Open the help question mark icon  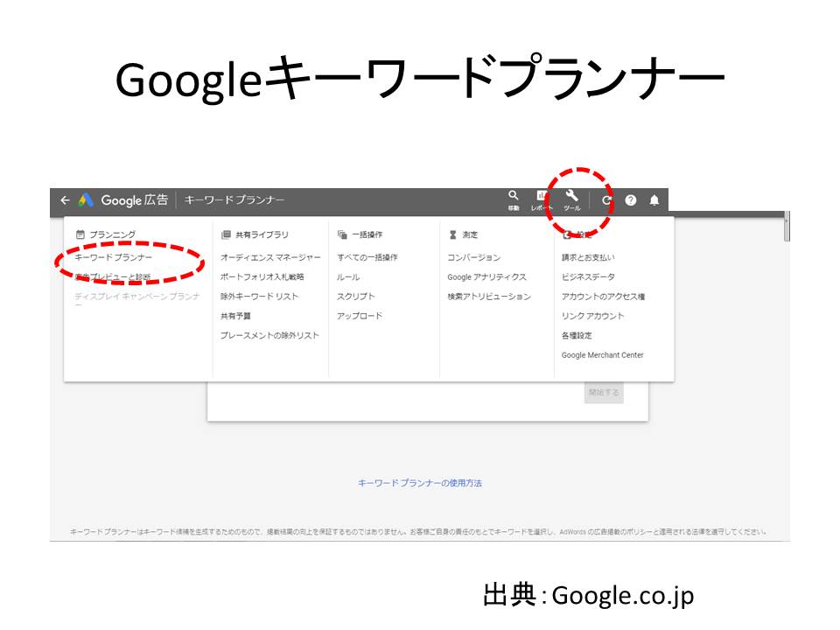point(631,200)
